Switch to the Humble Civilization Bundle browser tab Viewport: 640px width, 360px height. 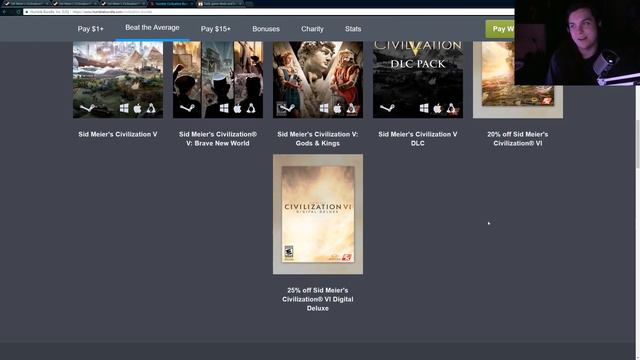tap(171, 3)
